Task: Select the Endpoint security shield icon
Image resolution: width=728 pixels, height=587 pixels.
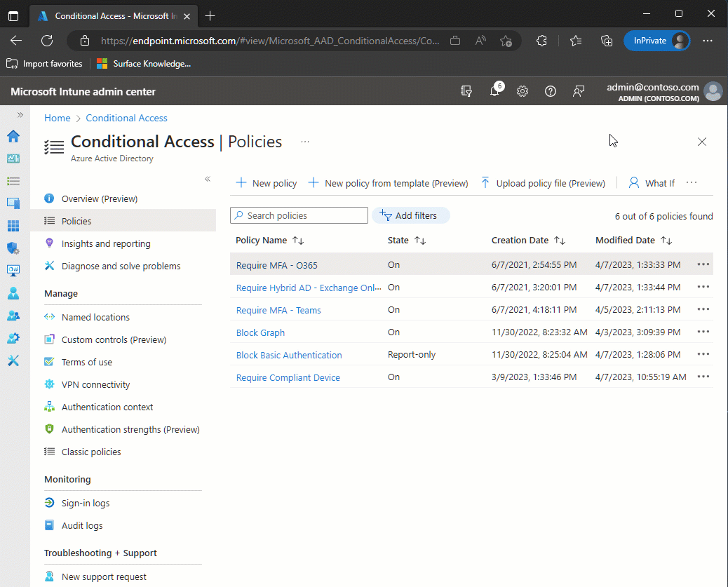Action: [x=13, y=248]
